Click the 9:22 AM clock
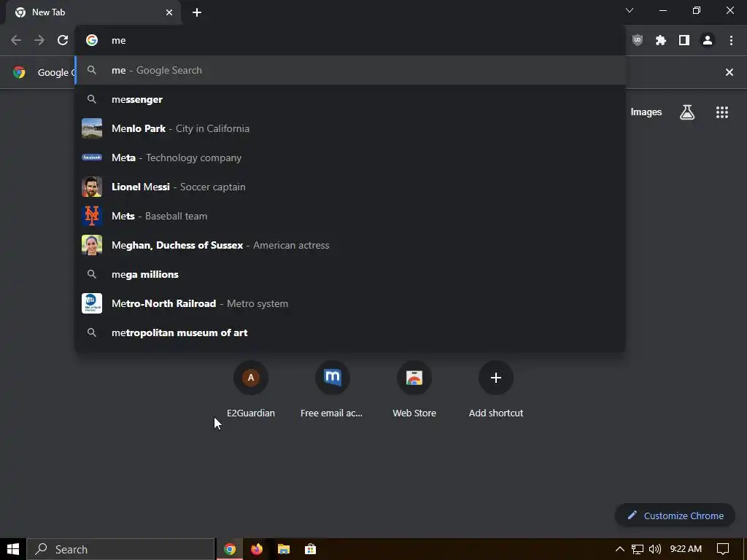The width and height of the screenshot is (747, 560). point(686,549)
